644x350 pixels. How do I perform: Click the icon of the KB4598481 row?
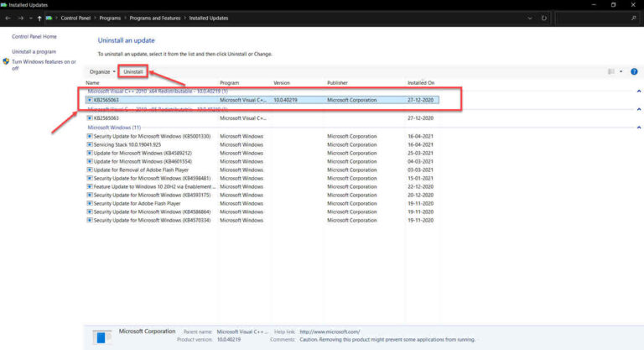coord(90,179)
